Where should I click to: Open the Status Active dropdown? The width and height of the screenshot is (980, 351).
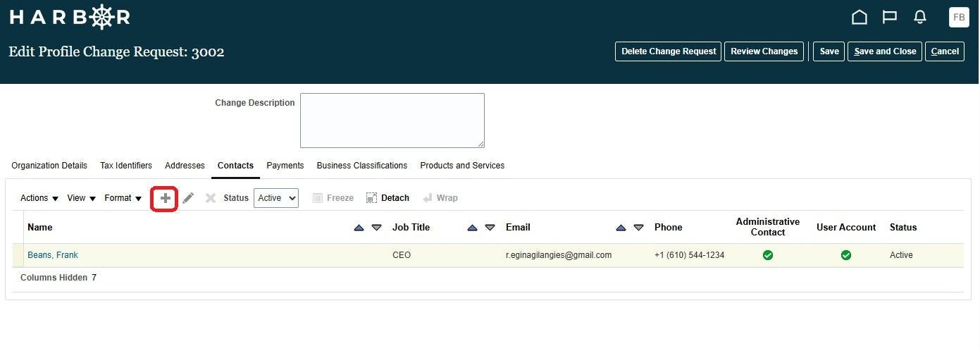276,198
